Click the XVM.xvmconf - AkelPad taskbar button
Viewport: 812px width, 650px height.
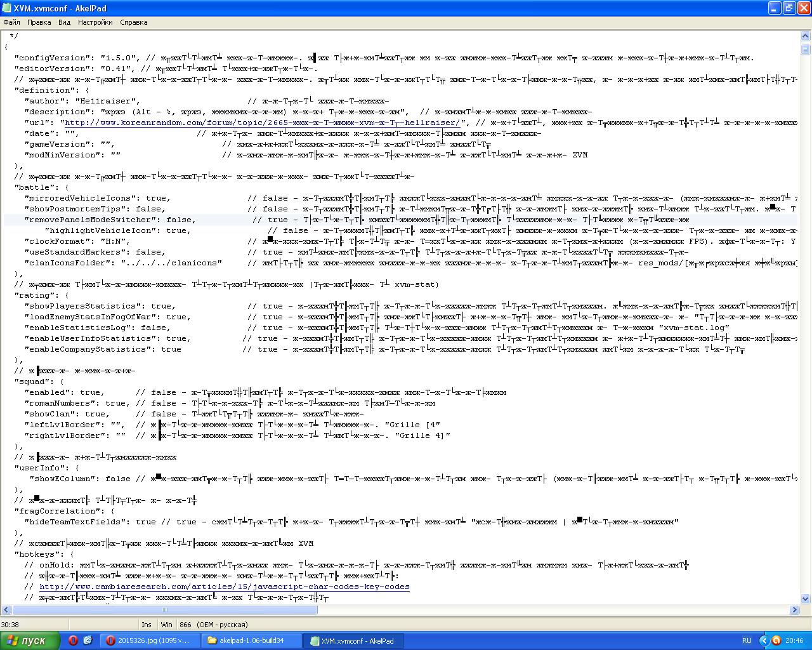[353, 640]
